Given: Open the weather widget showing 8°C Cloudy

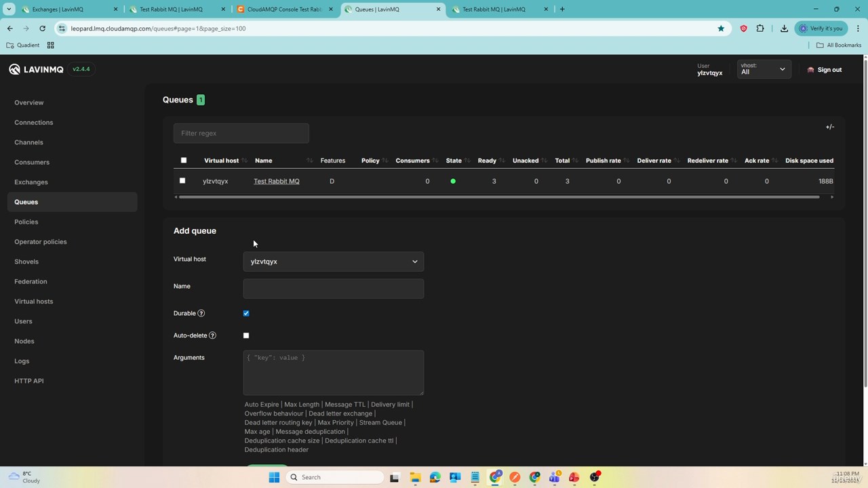Looking at the screenshot, I should pyautogui.click(x=24, y=477).
